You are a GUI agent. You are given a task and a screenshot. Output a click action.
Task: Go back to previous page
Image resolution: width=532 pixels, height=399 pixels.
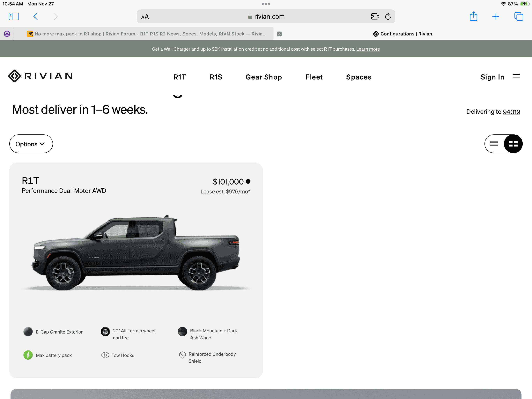[36, 16]
